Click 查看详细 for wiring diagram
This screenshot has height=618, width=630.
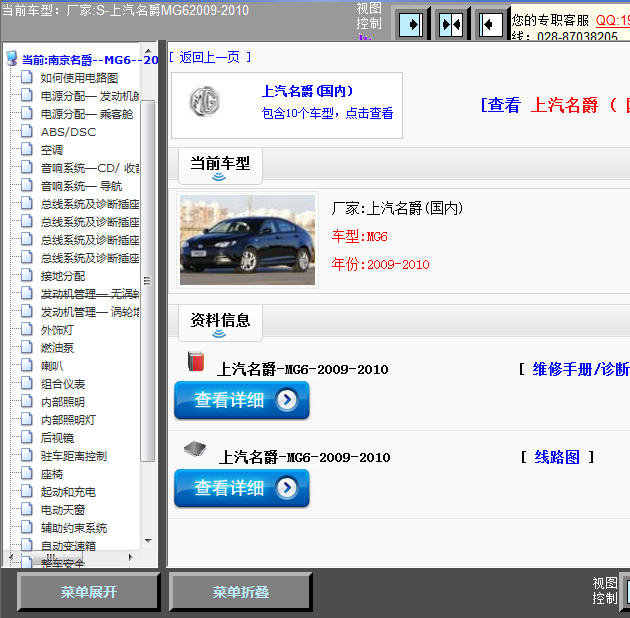point(242,488)
